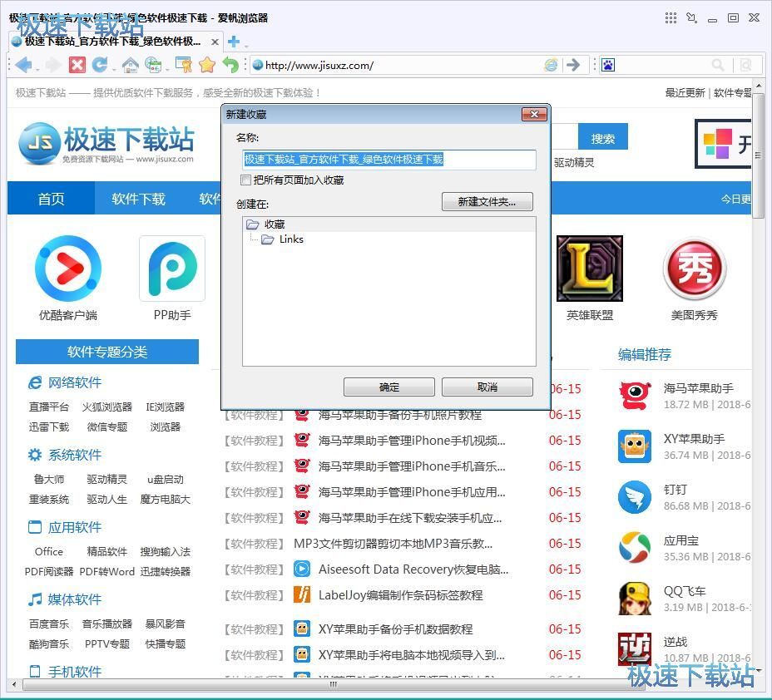Switch to the 软件下载 navigation tab

point(138,198)
